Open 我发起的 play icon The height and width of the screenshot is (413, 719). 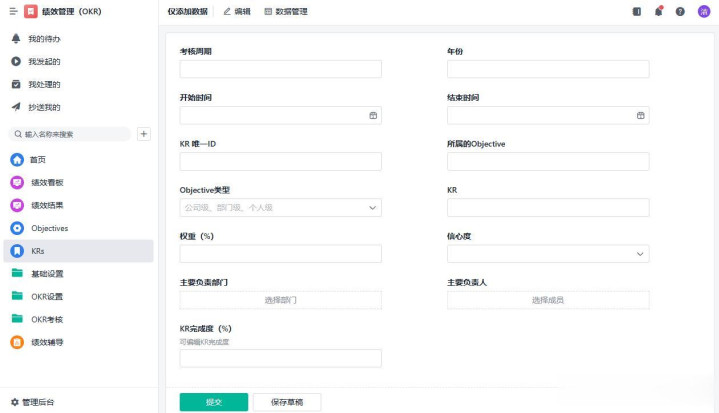point(16,61)
